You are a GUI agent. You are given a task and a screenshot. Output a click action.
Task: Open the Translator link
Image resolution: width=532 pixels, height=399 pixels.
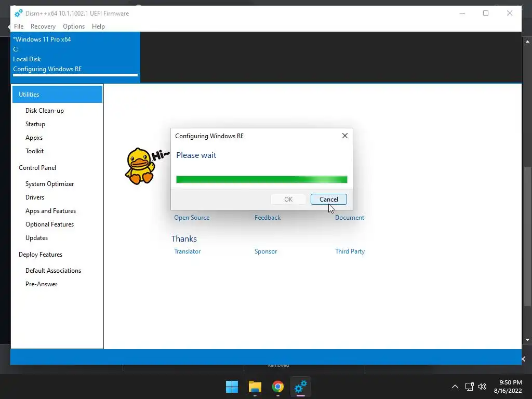(187, 251)
